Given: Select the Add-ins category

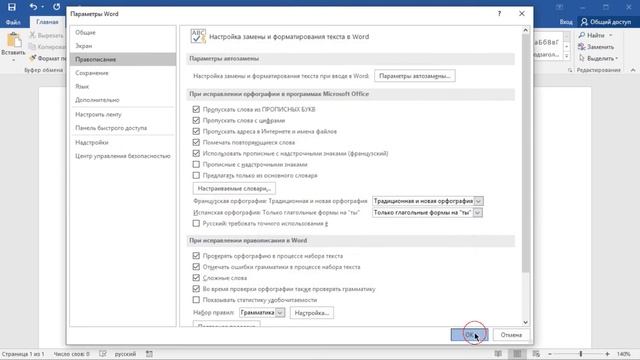Looking at the screenshot, I should (x=123, y=142).
